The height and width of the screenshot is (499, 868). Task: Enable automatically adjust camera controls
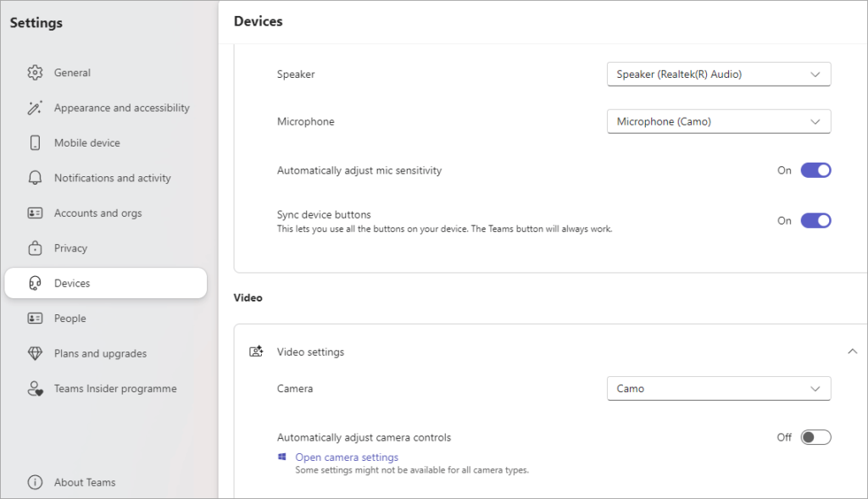pyautogui.click(x=815, y=436)
